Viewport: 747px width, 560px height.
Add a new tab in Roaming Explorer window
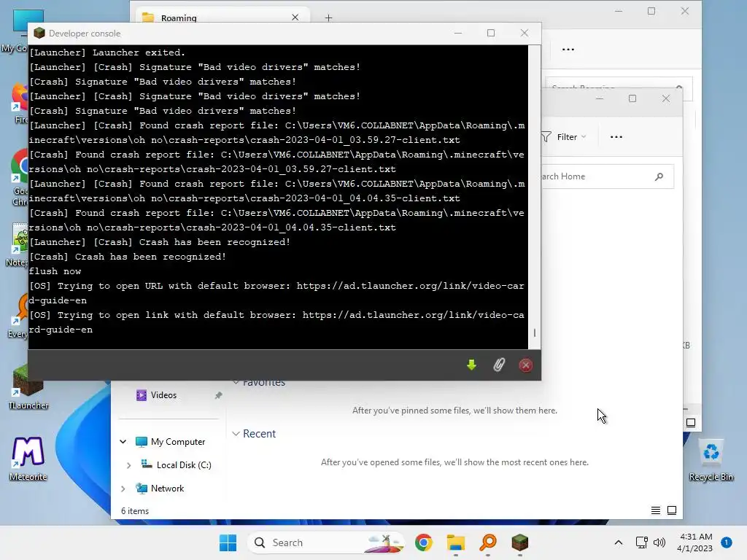coord(329,18)
